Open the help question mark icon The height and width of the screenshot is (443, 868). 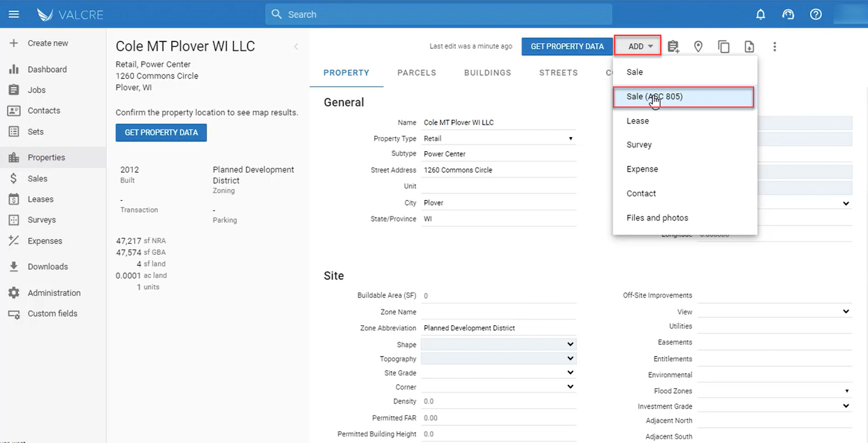(816, 15)
